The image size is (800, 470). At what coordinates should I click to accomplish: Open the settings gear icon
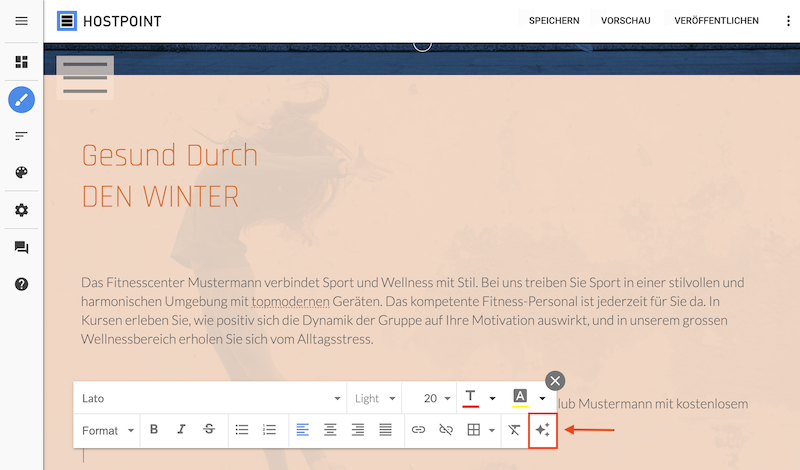pos(21,210)
